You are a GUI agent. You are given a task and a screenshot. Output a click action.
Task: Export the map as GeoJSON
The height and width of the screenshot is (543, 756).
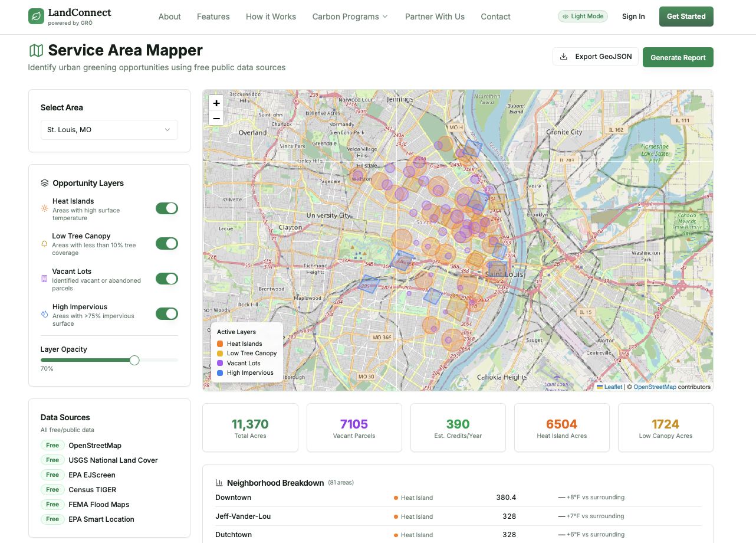[x=596, y=57]
